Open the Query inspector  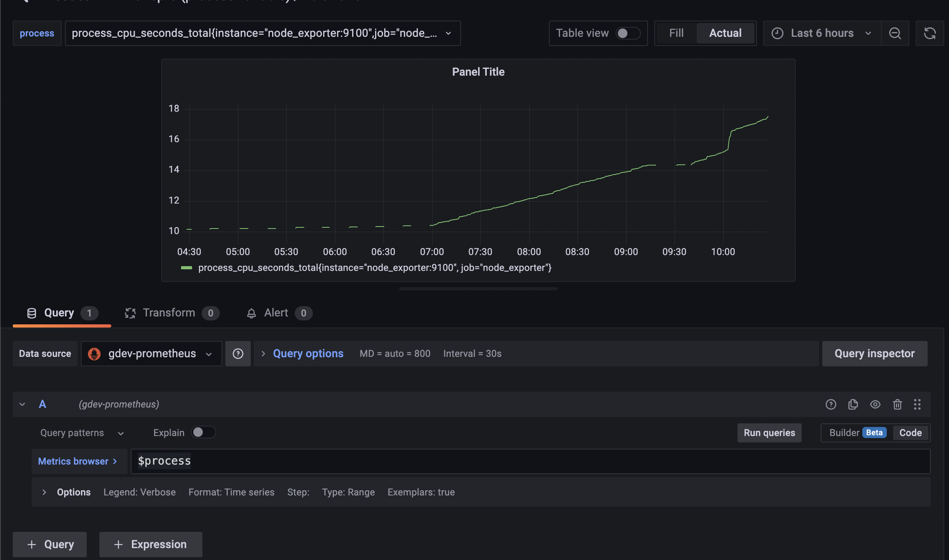point(874,354)
